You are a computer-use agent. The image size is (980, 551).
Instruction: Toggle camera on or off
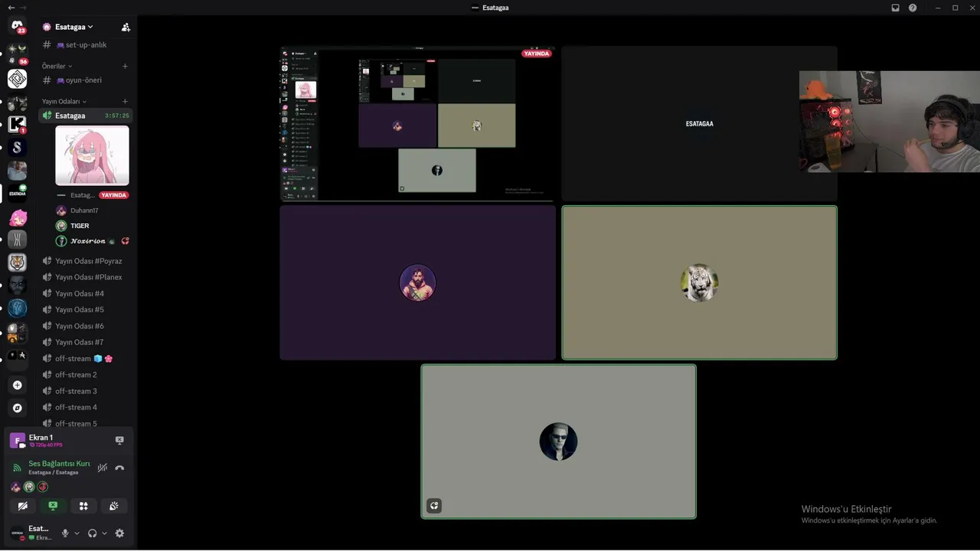[23, 506]
